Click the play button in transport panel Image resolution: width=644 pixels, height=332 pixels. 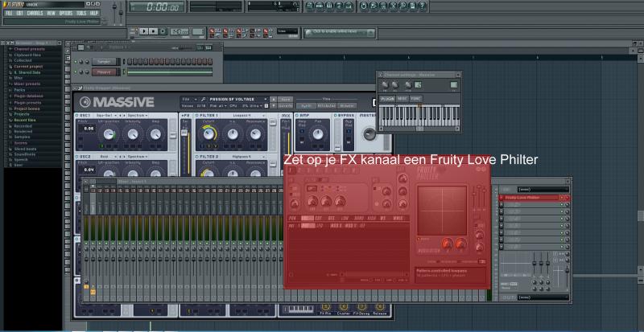tap(144, 31)
